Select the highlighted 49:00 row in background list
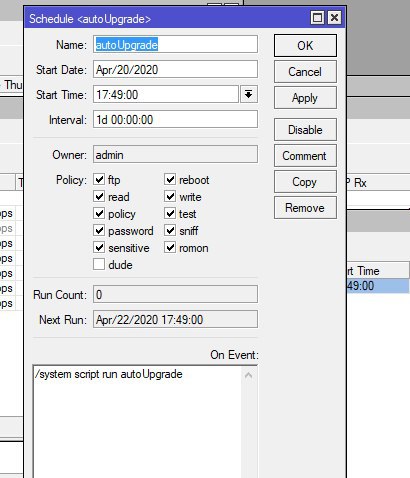 pyautogui.click(x=378, y=286)
